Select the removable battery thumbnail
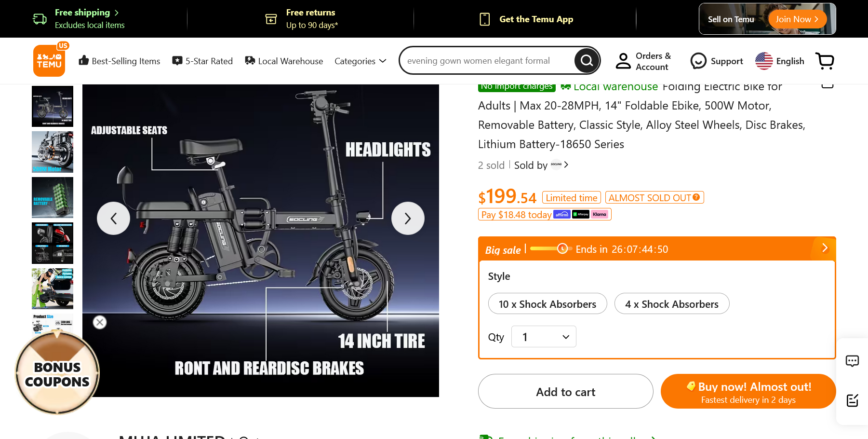Image resolution: width=868 pixels, height=439 pixels. point(53,197)
